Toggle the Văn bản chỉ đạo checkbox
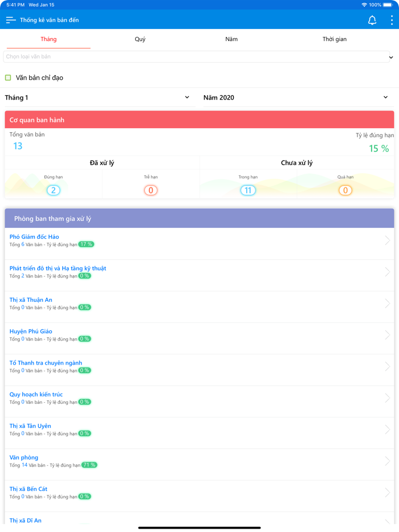The width and height of the screenshot is (399, 532). coord(8,77)
